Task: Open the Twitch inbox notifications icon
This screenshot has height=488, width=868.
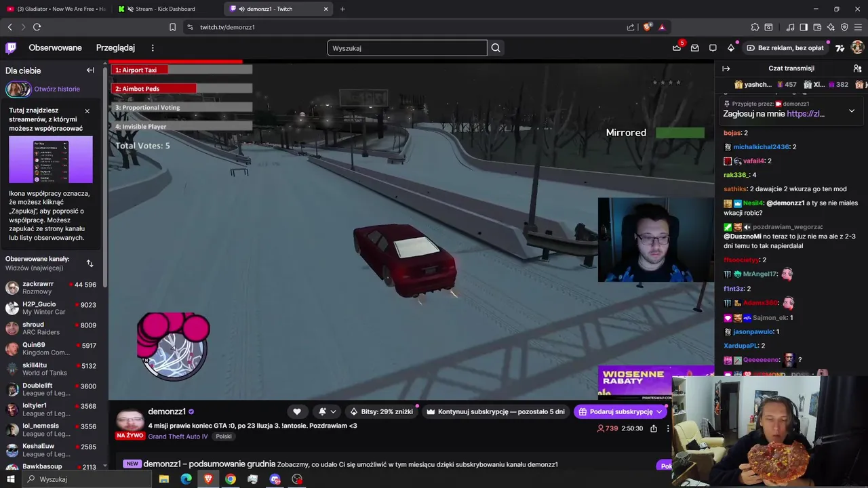Action: click(694, 47)
